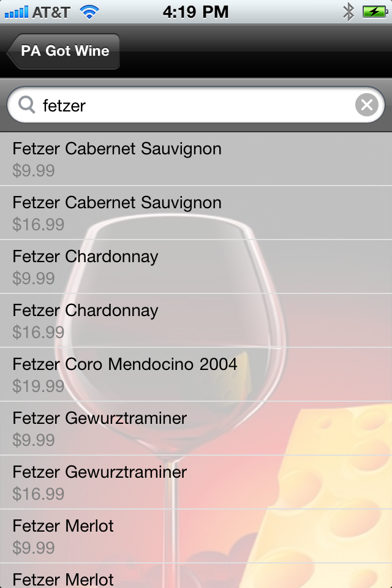Tap the battery charging icon

[375, 12]
